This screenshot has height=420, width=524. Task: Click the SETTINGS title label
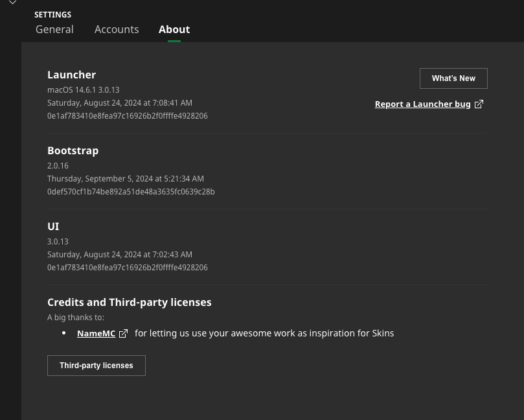[52, 15]
